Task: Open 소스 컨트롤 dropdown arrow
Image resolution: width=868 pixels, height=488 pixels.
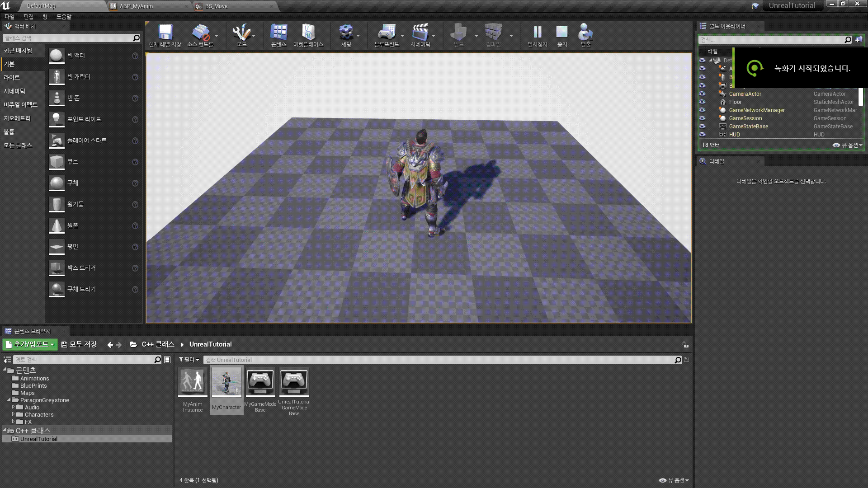Action: pyautogui.click(x=217, y=35)
